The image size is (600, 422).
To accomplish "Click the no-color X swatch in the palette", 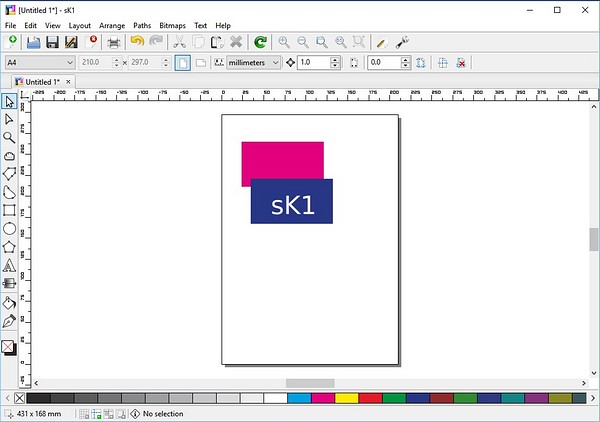I will 20,398.
